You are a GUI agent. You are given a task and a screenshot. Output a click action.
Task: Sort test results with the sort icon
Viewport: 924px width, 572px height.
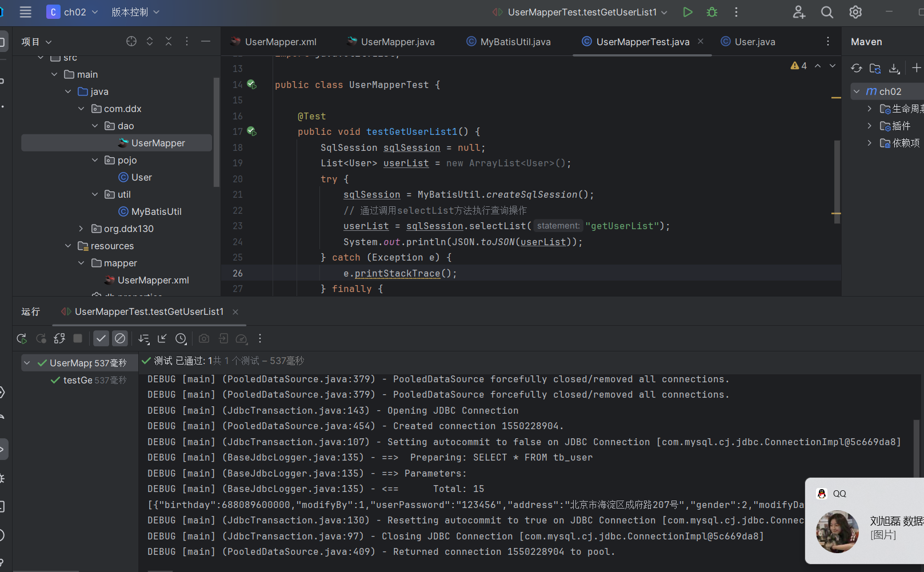click(143, 339)
